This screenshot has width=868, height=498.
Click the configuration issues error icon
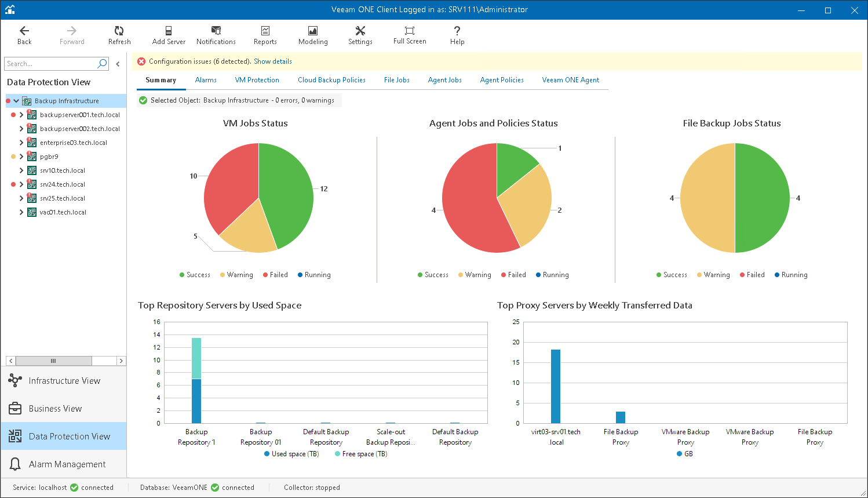tap(141, 61)
